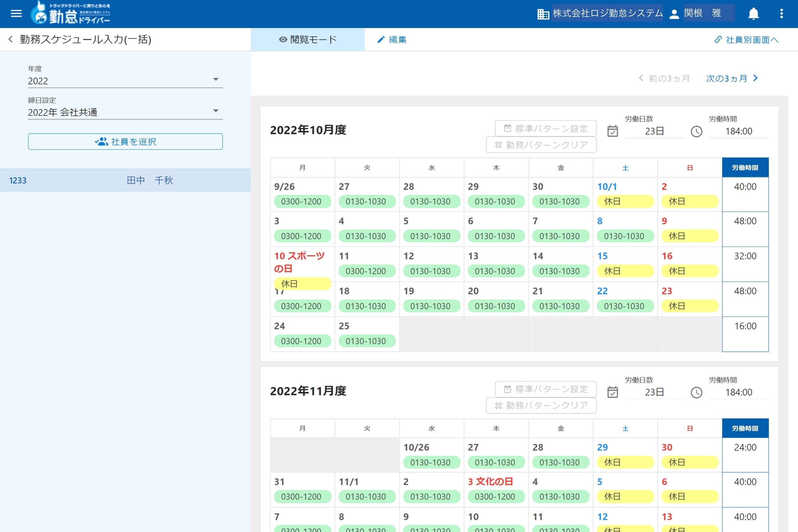The image size is (798, 532).
Task: Click the 0130-1030 shift on 11/1
Action: point(367,496)
